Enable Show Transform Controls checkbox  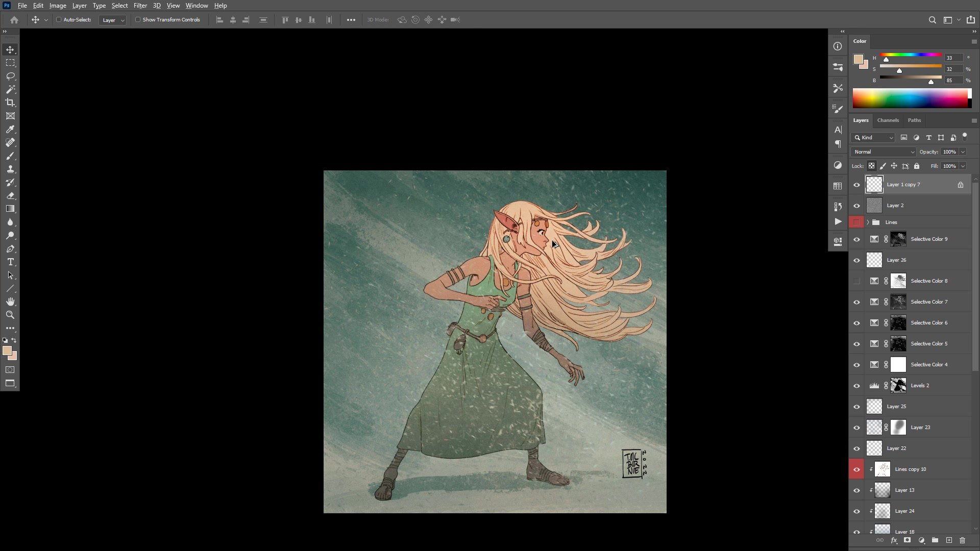pos(138,20)
